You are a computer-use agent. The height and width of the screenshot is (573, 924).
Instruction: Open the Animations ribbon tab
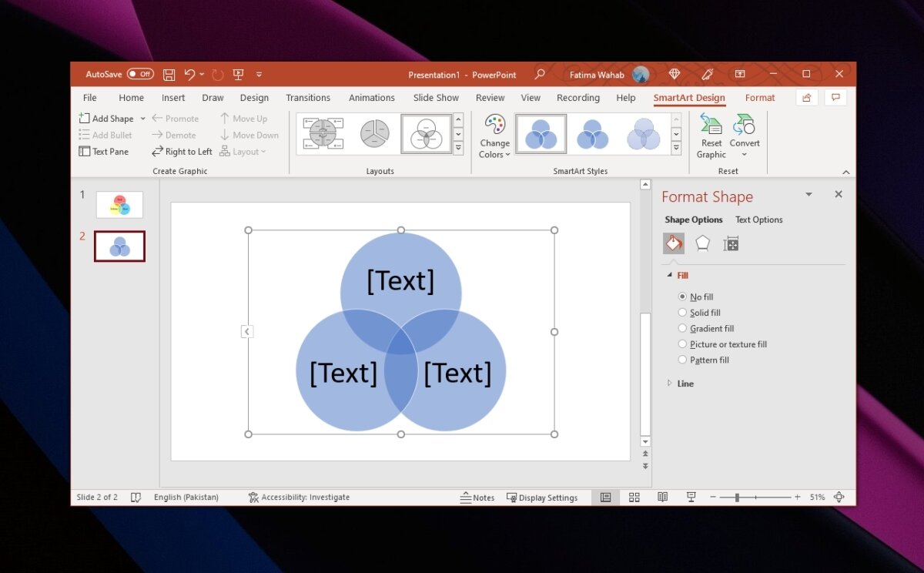pyautogui.click(x=372, y=98)
